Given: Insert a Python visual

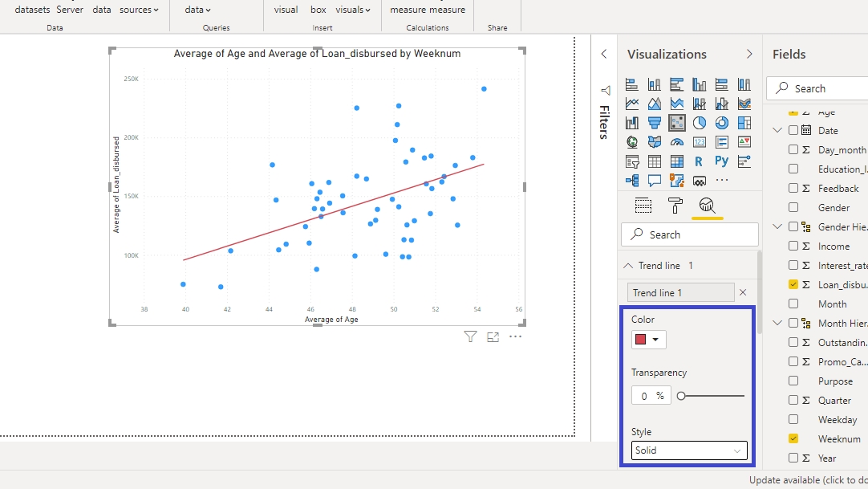Looking at the screenshot, I should tap(722, 161).
